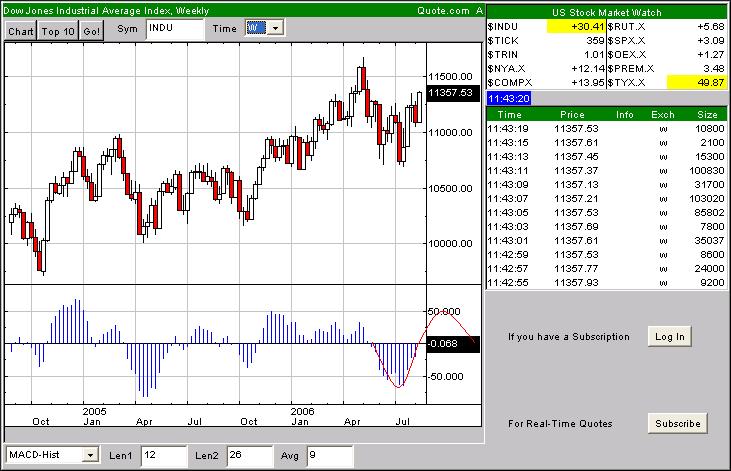This screenshot has height=471, width=731.
Task: Click the 11:43:20 clock display
Action: click(509, 99)
